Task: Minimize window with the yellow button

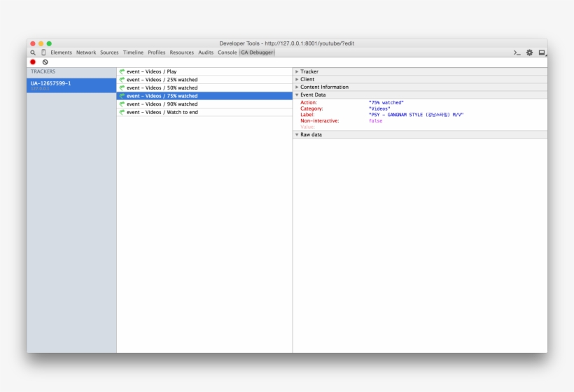Action: [41, 43]
